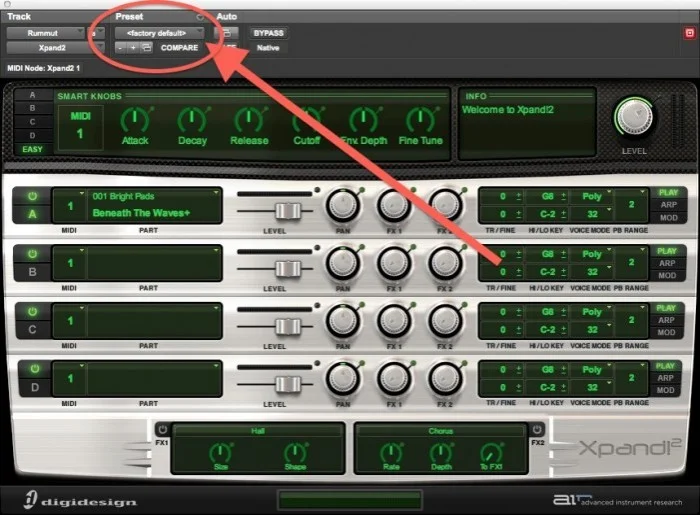Image resolution: width=700 pixels, height=515 pixels.
Task: Click the Chorus Rate knob
Action: pos(391,453)
